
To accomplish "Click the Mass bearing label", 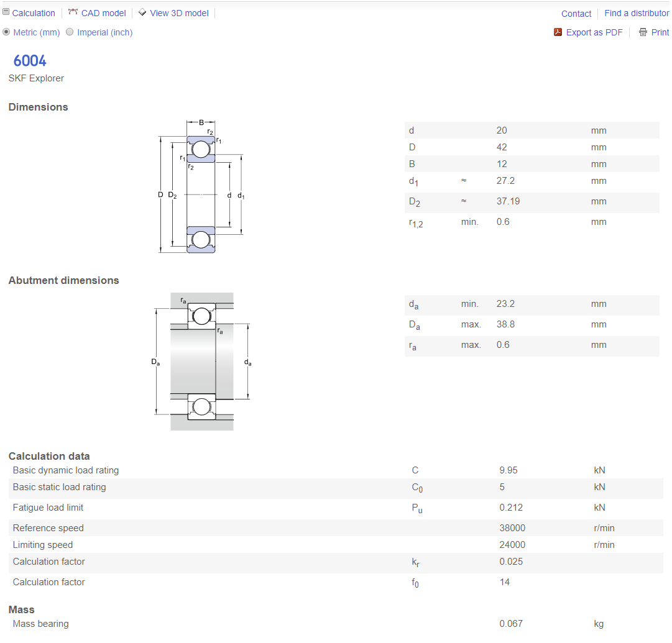I will pos(40,624).
